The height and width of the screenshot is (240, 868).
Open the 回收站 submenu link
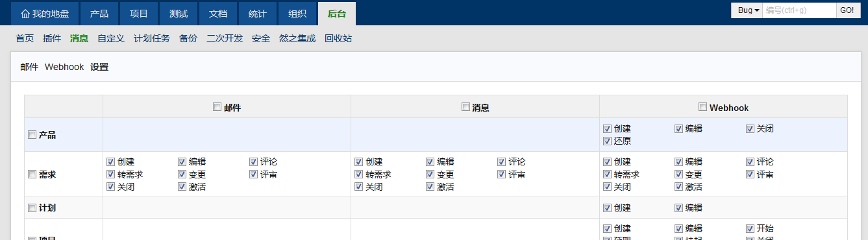pos(338,39)
